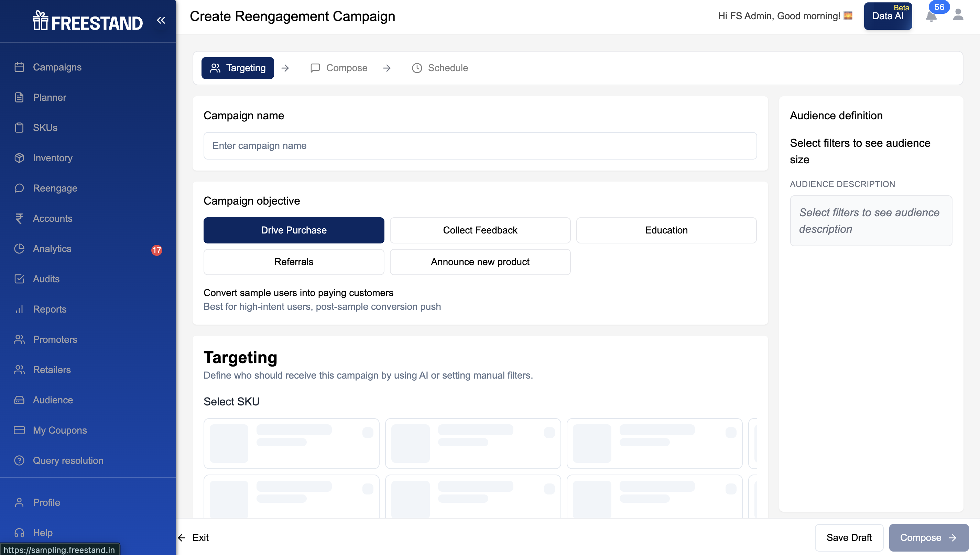Choose the Referrals objective option
980x555 pixels.
pyautogui.click(x=294, y=262)
